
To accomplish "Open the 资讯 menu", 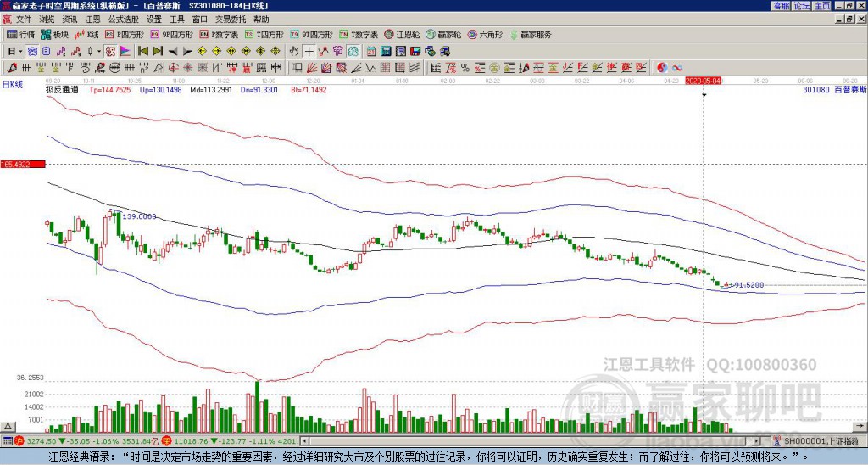I will pyautogui.click(x=70, y=20).
